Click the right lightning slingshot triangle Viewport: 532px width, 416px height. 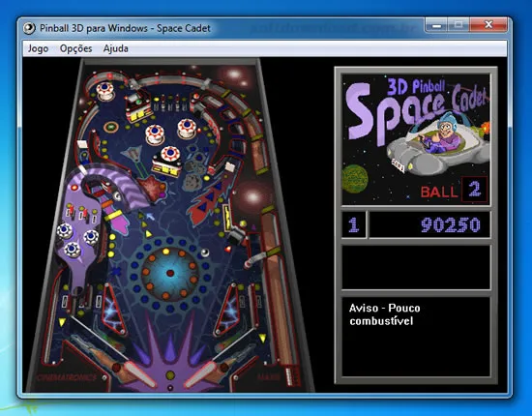228,310
